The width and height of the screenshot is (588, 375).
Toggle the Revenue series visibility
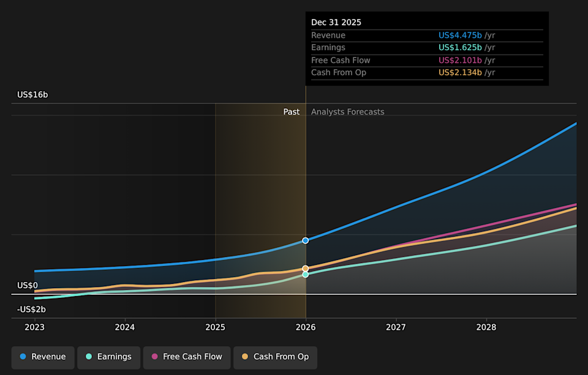(x=42, y=356)
